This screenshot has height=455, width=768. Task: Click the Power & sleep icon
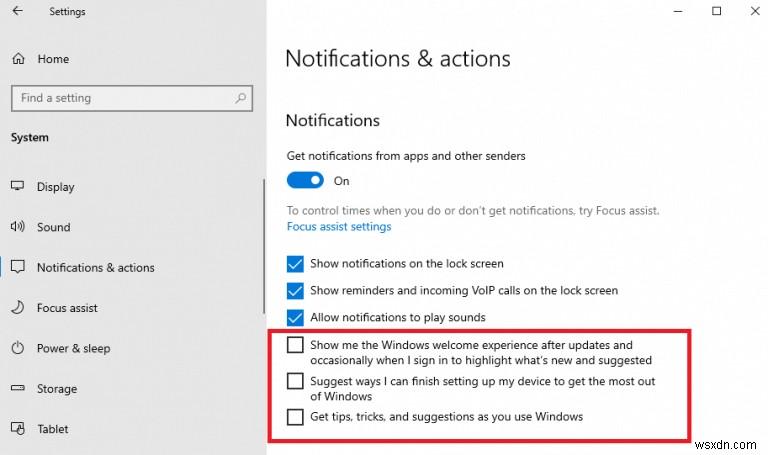(18, 348)
